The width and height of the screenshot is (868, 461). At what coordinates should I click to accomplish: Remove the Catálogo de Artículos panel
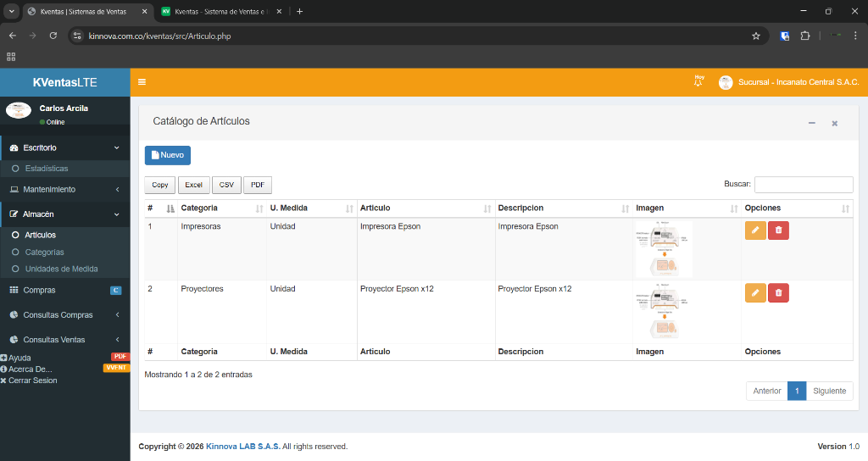click(834, 124)
